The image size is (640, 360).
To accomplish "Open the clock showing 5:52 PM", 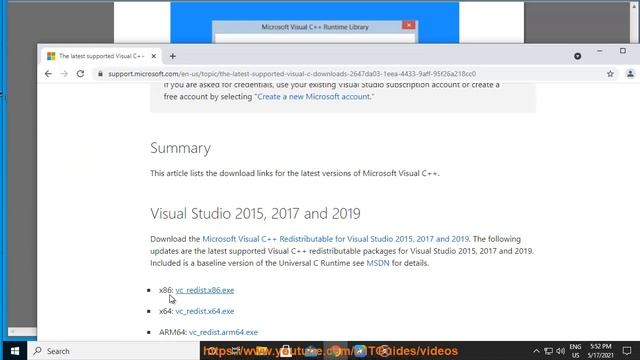I will point(600,351).
